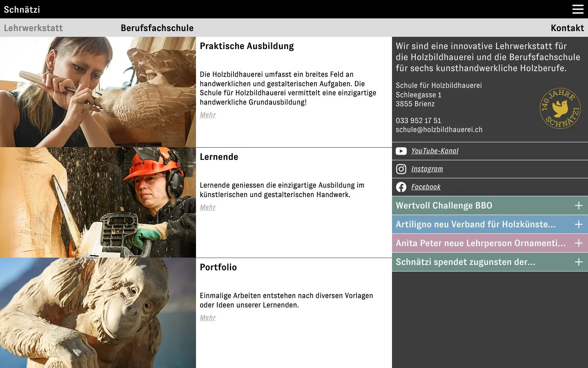
Task: Expand Anita Peter neue Lehrperson plus icon
Action: (579, 243)
